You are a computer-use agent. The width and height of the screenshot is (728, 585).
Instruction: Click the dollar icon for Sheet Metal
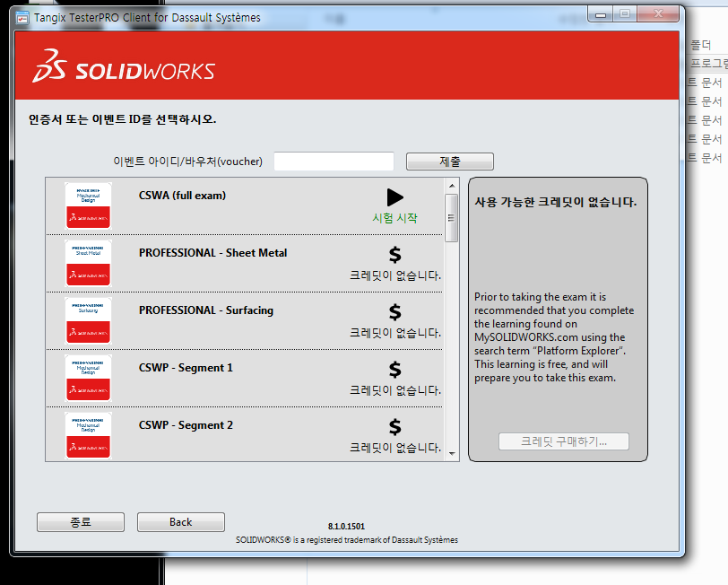395,255
